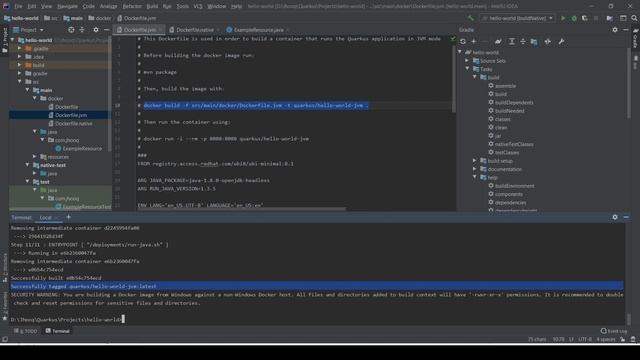Switch to Dockerfile.native editor tab
Screen dimensions: 640x360
(x=195, y=30)
